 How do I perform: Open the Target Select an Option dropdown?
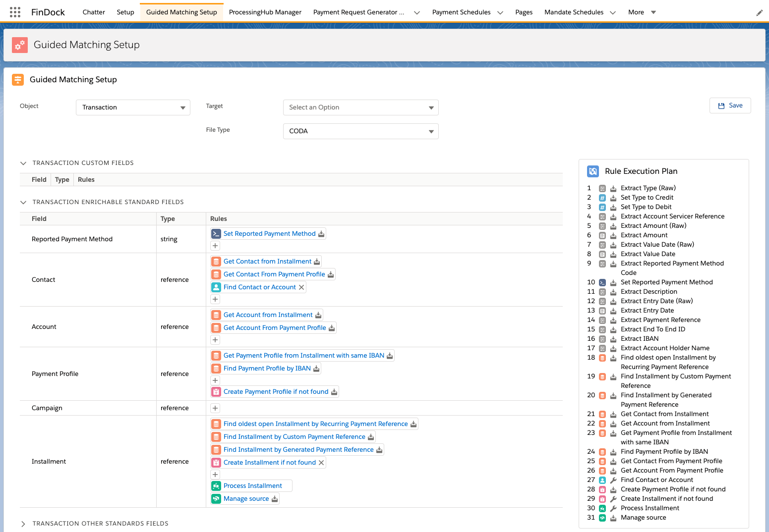pos(360,107)
